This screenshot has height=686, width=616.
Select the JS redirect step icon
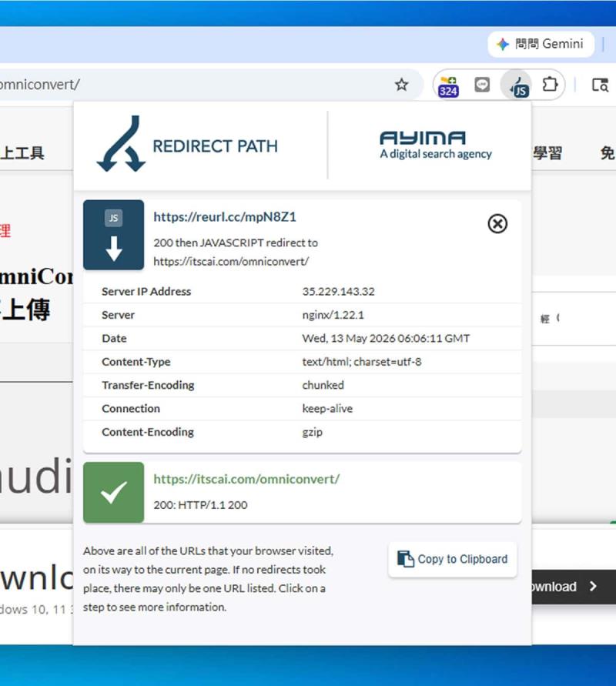click(x=113, y=235)
